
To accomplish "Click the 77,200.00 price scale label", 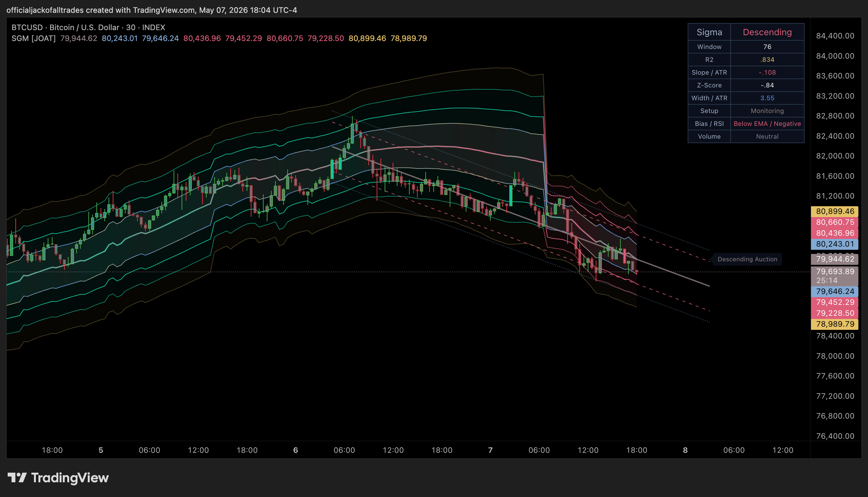I will click(835, 396).
